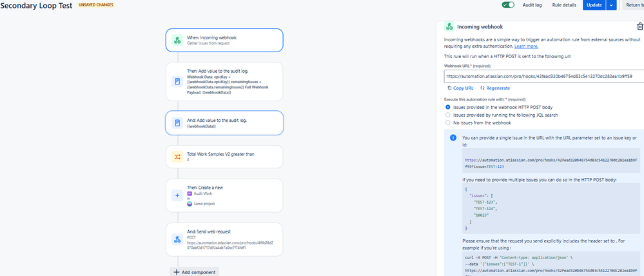Screen dimensions: 644x276
Task: Click the Incoming webhook panel header icon
Action: (x=449, y=26)
